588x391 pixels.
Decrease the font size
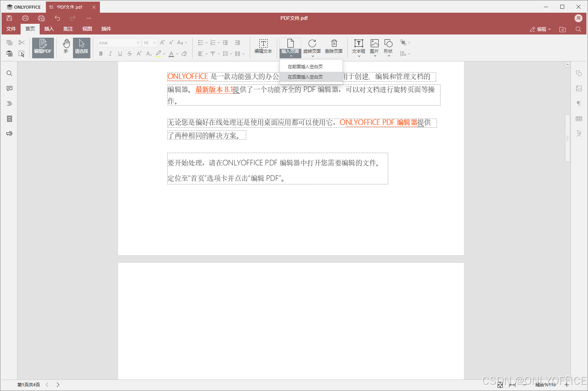171,43
